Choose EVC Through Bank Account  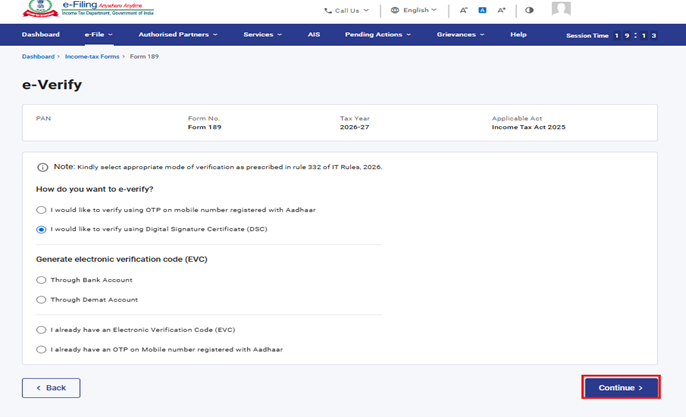pyautogui.click(x=41, y=280)
